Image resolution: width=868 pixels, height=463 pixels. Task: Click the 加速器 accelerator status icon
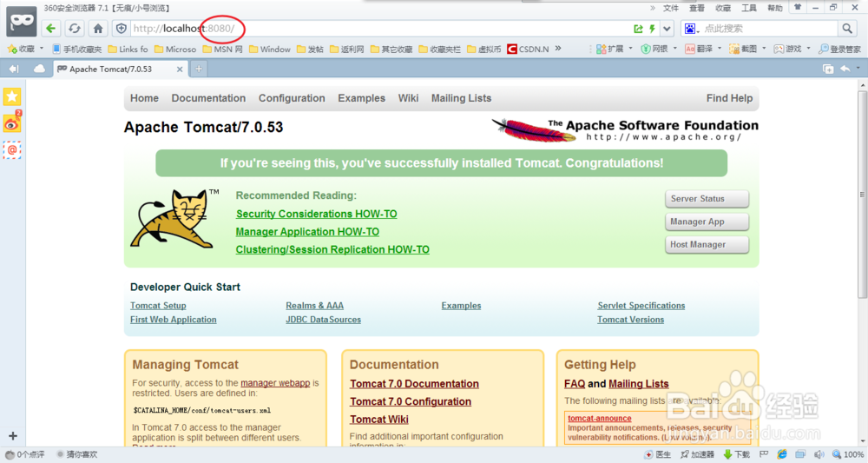pyautogui.click(x=698, y=454)
